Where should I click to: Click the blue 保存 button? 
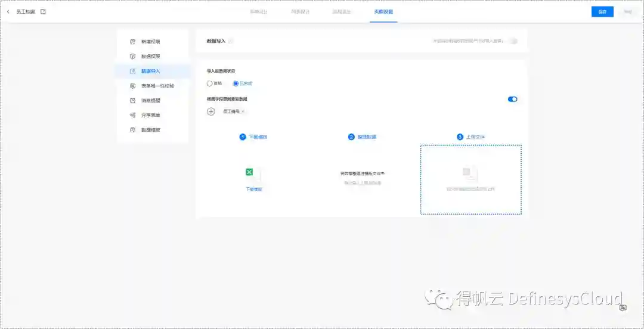pos(602,12)
